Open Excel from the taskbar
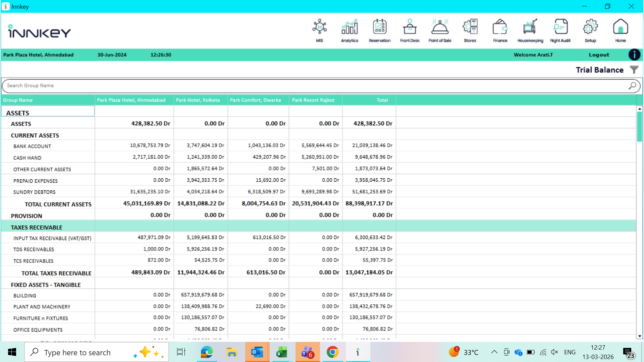This screenshot has width=644, height=362. tap(282, 352)
